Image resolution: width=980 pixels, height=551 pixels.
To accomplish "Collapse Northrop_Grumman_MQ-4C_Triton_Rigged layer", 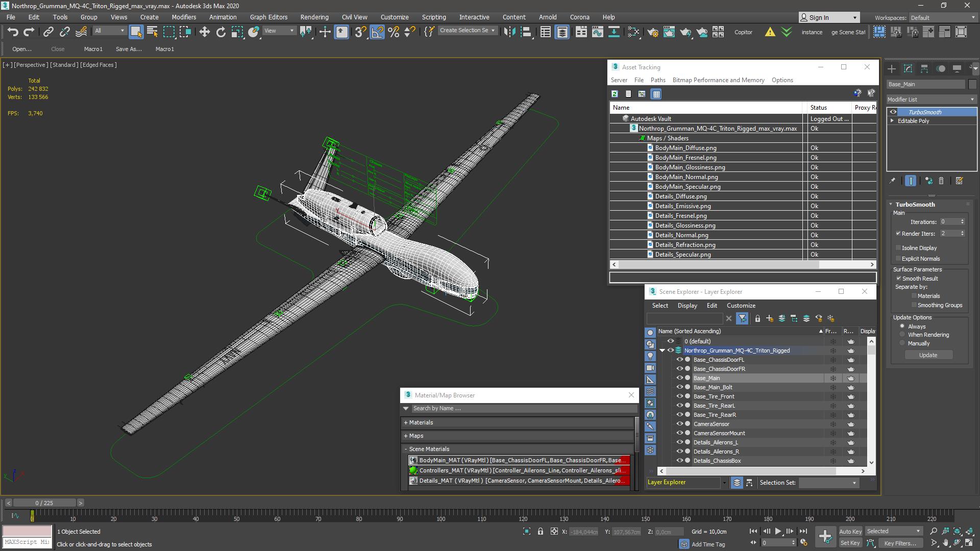I will pyautogui.click(x=663, y=350).
